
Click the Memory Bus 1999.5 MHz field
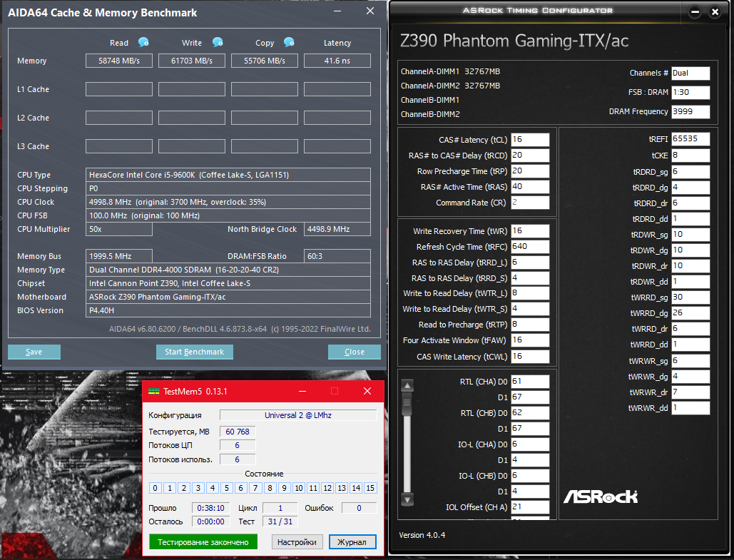119,256
